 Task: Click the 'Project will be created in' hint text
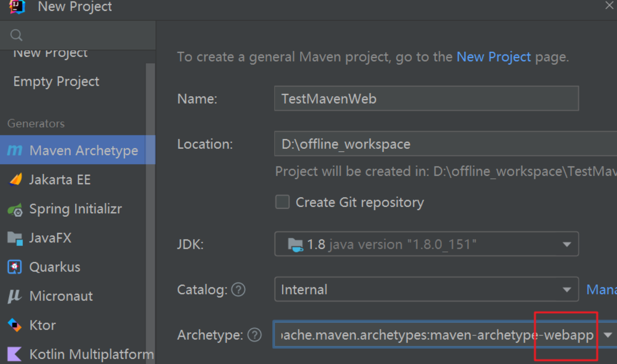pos(446,171)
